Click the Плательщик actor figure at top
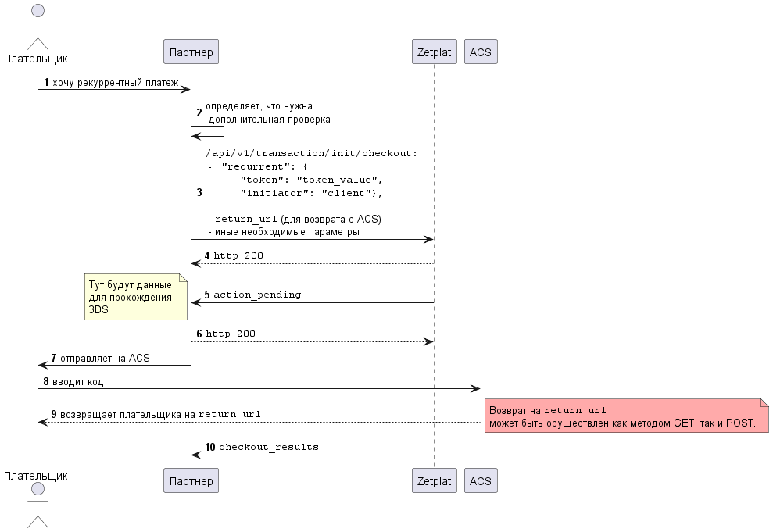This screenshot has height=532, width=773. 37,27
